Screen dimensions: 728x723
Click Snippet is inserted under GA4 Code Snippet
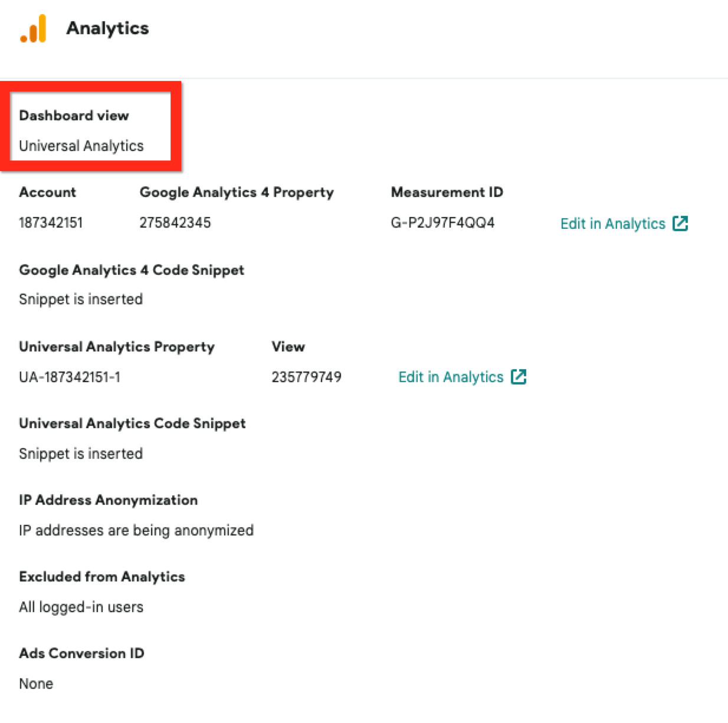81,300
